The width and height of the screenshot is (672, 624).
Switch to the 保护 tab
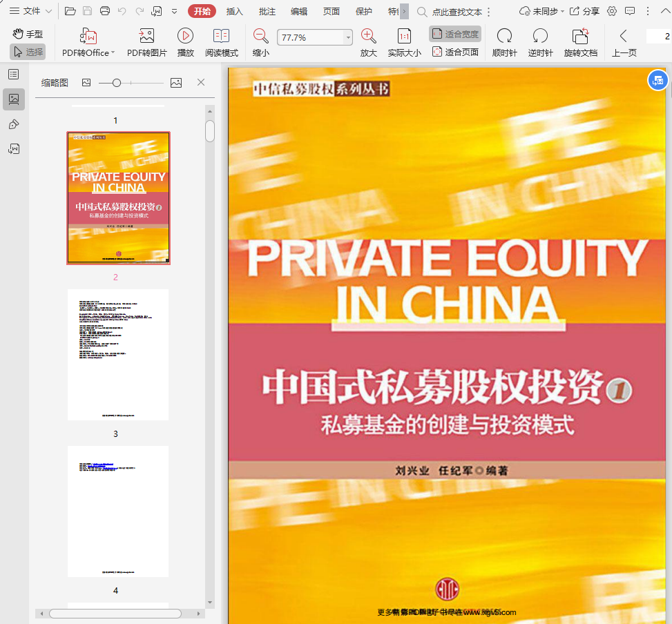[x=364, y=12]
